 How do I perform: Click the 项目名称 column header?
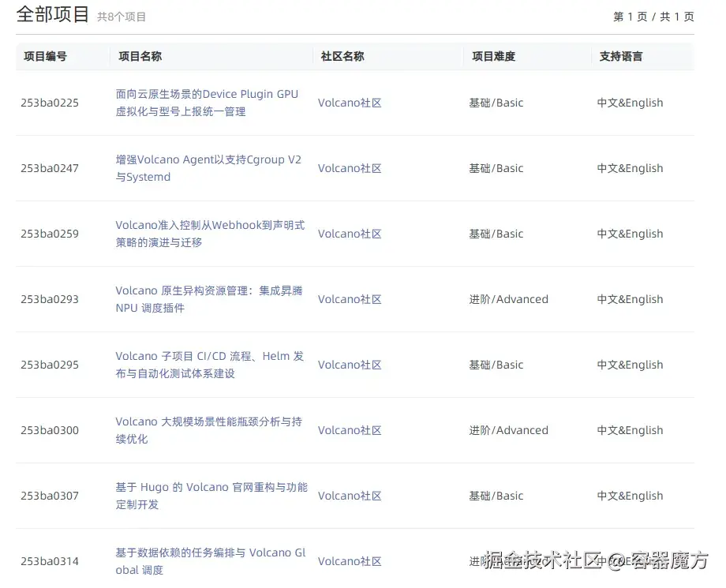tap(140, 57)
